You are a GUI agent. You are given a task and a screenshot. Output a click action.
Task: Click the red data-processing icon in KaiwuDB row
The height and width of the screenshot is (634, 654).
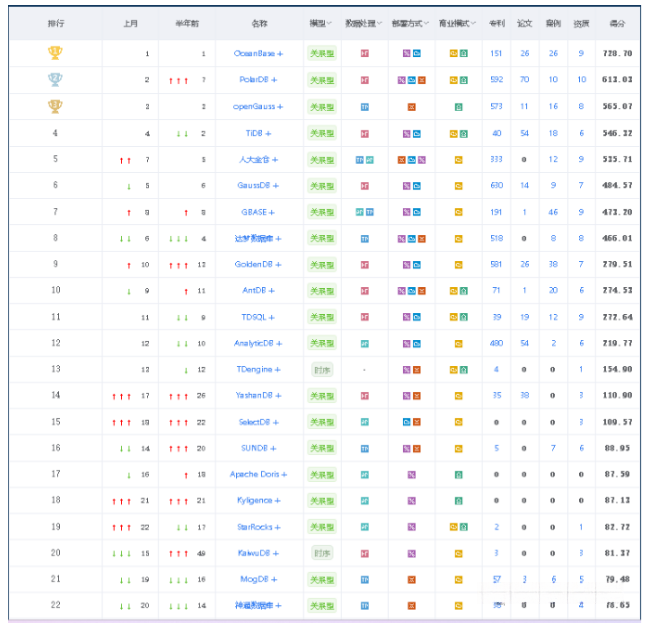(365, 553)
